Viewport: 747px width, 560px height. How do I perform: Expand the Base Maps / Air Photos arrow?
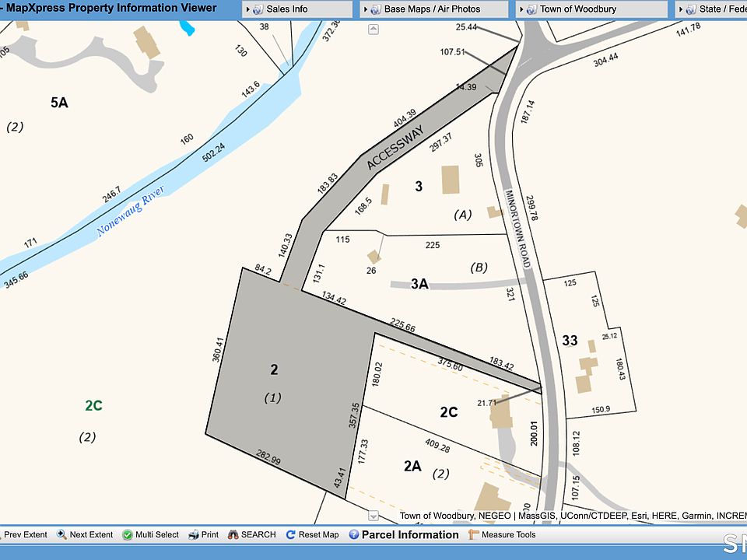366,9
